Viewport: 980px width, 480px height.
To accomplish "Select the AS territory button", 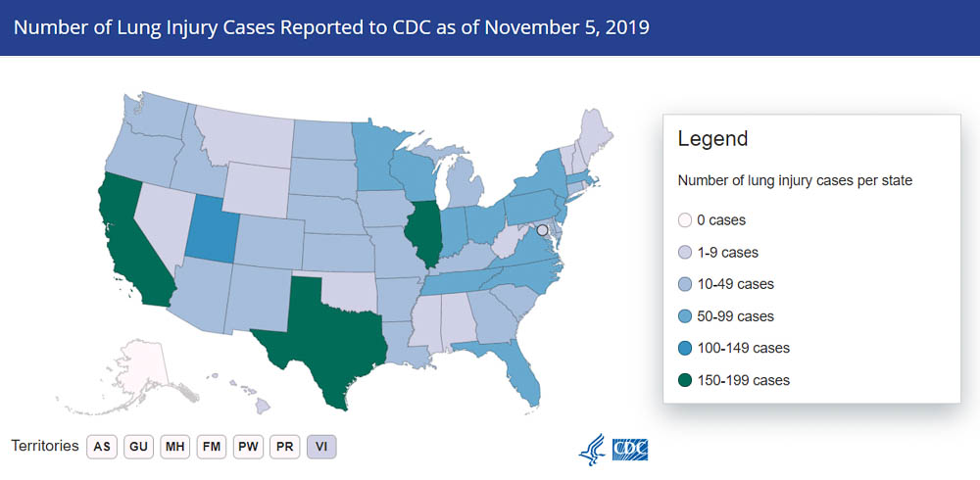I will (x=102, y=446).
